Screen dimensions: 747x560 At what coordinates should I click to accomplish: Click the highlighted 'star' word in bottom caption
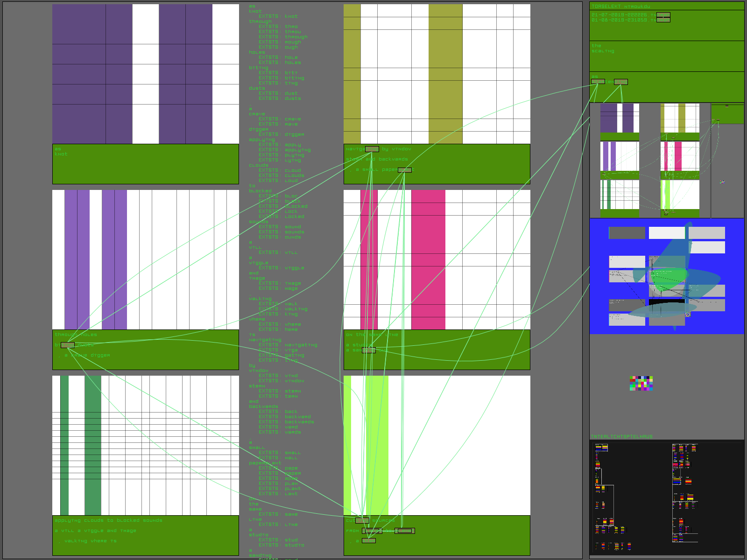[x=368, y=541]
